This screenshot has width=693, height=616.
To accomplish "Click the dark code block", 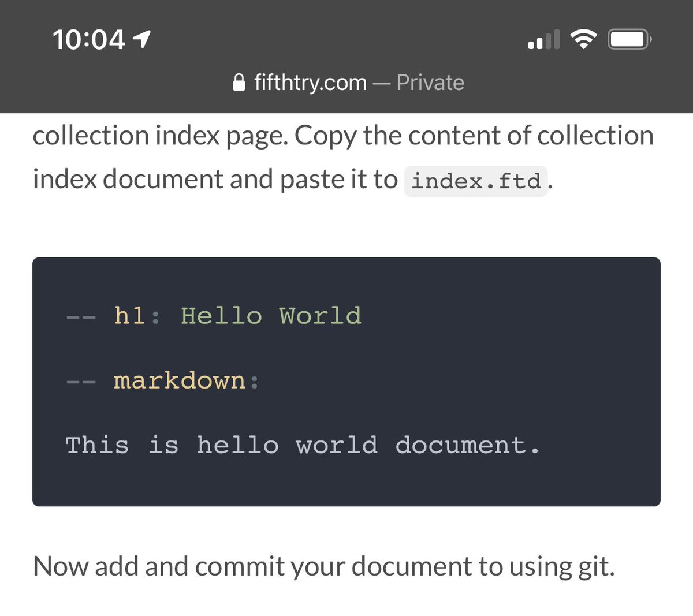I will point(346,381).
